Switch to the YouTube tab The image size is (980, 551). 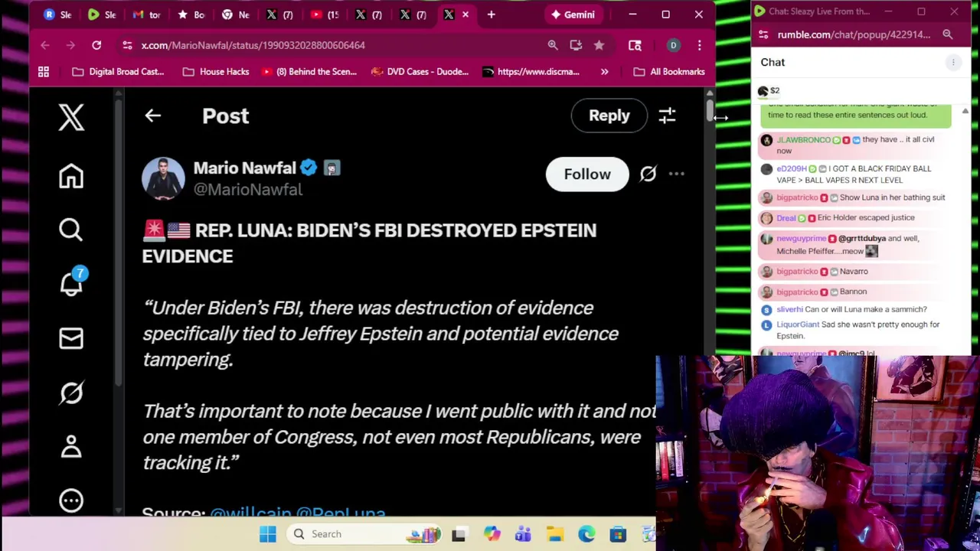pos(324,15)
